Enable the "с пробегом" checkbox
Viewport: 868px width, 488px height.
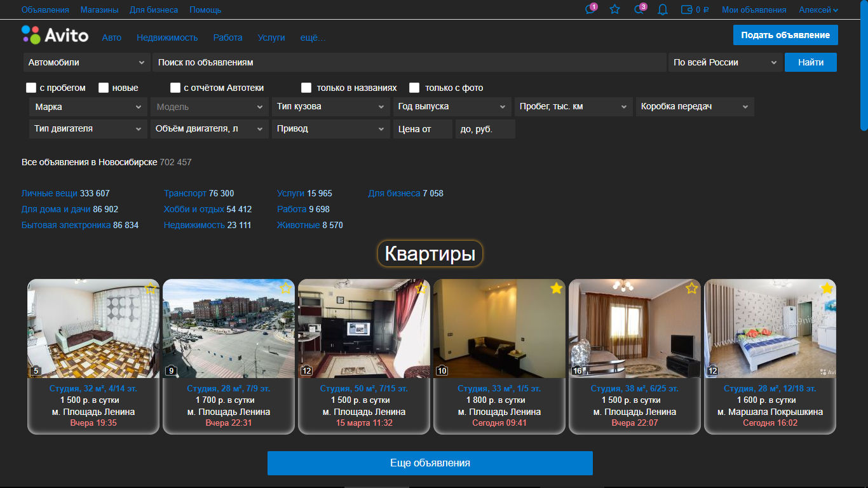point(31,88)
